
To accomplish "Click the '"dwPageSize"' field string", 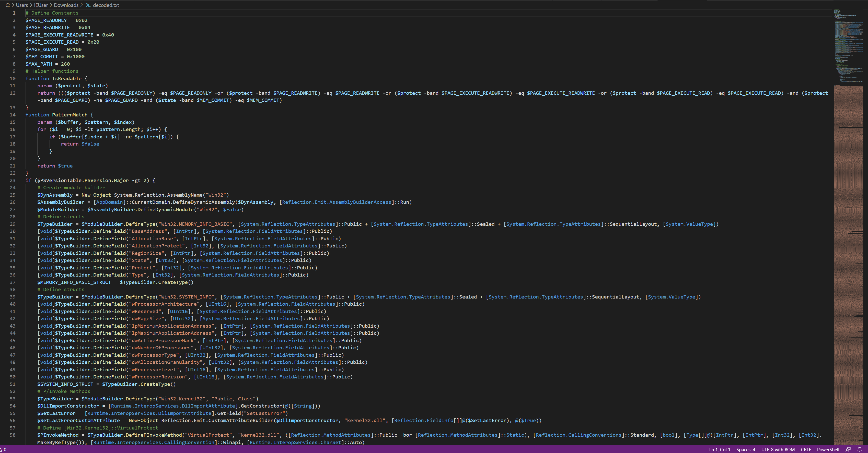I will coord(147,319).
